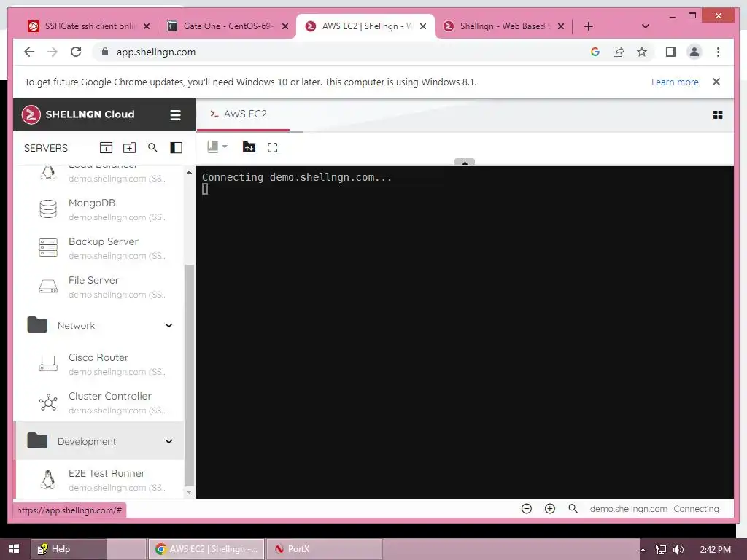Image resolution: width=747 pixels, height=560 pixels.
Task: Open the Chrome profile avatar
Action: 694,52
